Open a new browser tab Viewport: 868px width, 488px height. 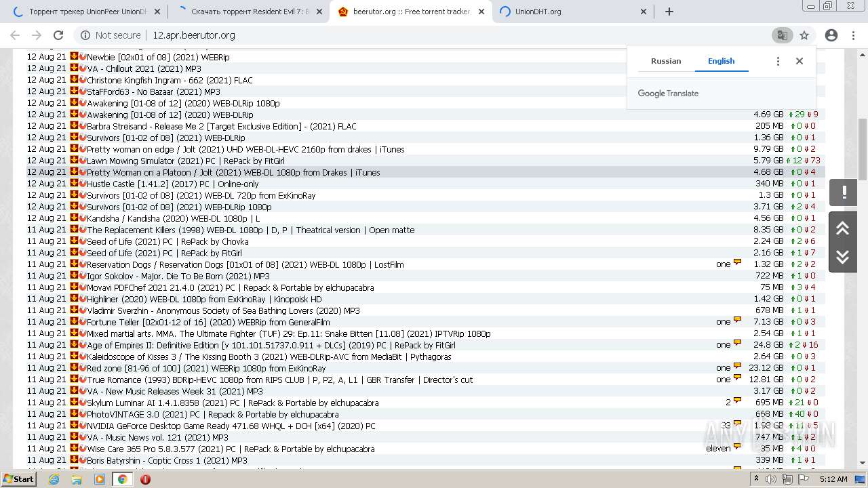(669, 12)
